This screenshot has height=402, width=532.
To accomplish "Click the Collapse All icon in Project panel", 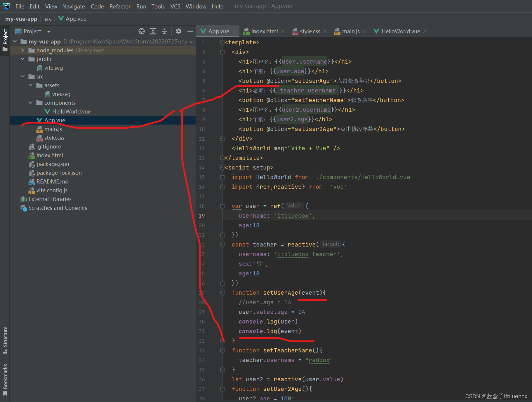I will click(x=164, y=31).
